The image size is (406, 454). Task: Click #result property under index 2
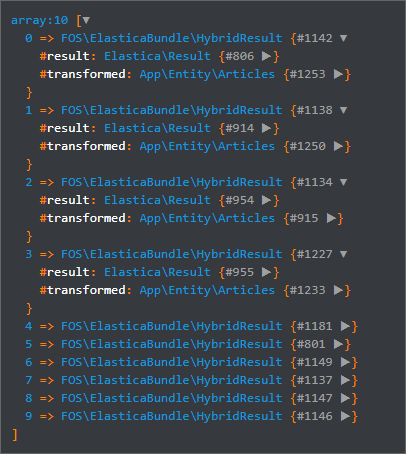(x=65, y=200)
